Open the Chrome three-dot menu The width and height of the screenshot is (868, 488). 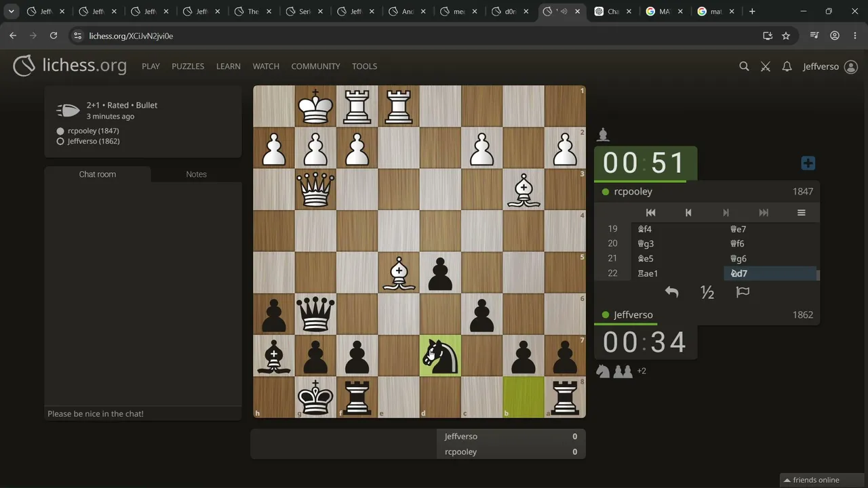854,36
